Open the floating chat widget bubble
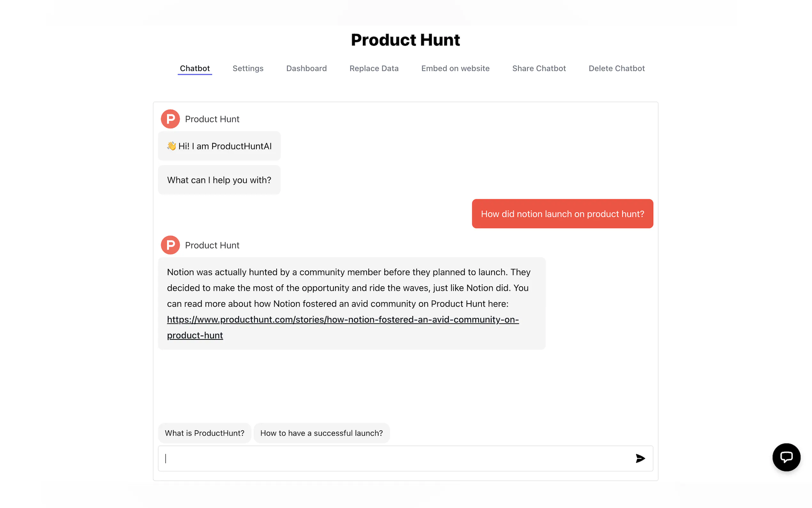The width and height of the screenshot is (812, 508). point(786,457)
